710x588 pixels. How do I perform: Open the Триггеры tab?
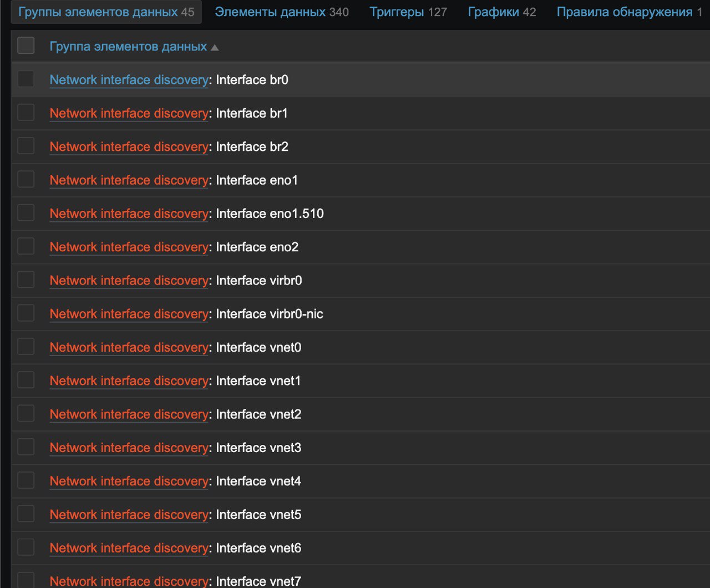pos(408,12)
